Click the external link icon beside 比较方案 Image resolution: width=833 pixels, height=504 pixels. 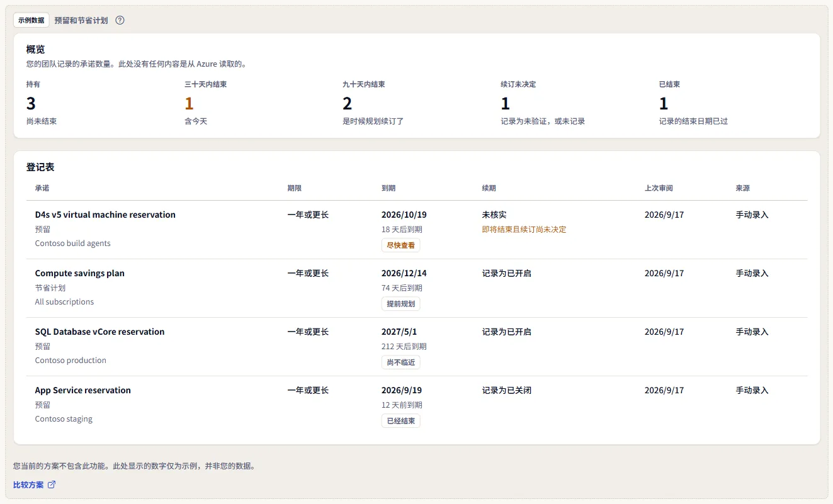point(52,484)
